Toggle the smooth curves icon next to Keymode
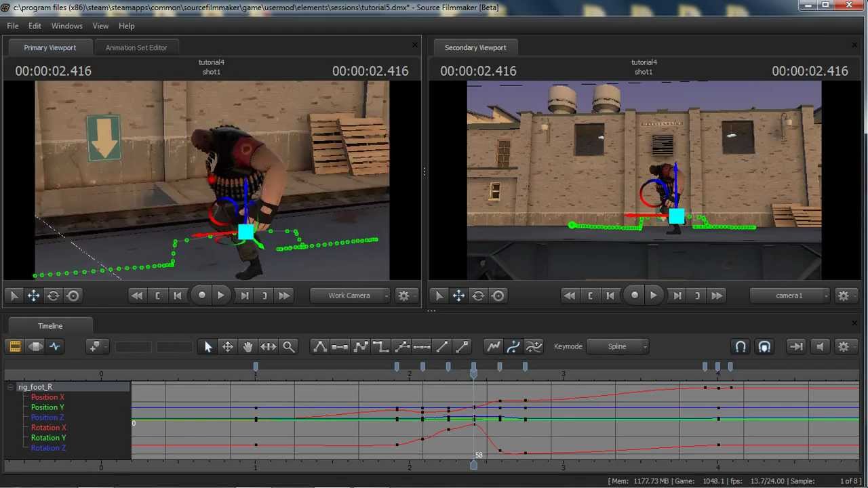The image size is (868, 488). [534, 346]
